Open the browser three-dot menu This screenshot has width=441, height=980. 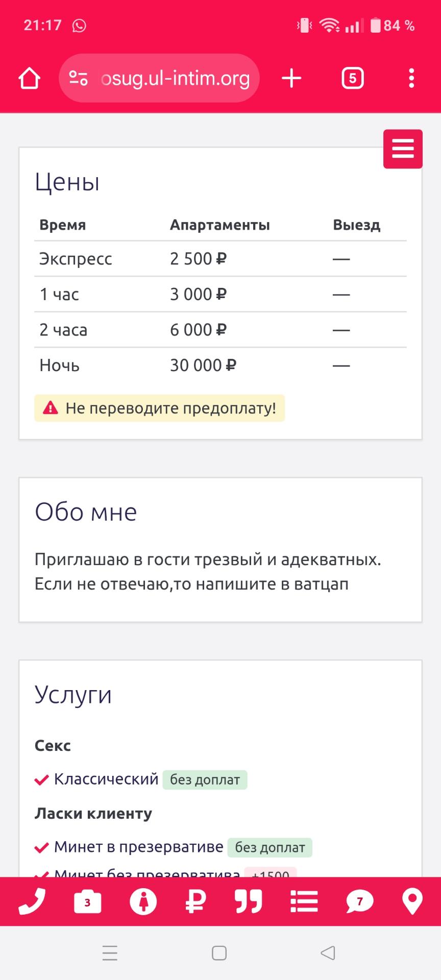[x=411, y=78]
